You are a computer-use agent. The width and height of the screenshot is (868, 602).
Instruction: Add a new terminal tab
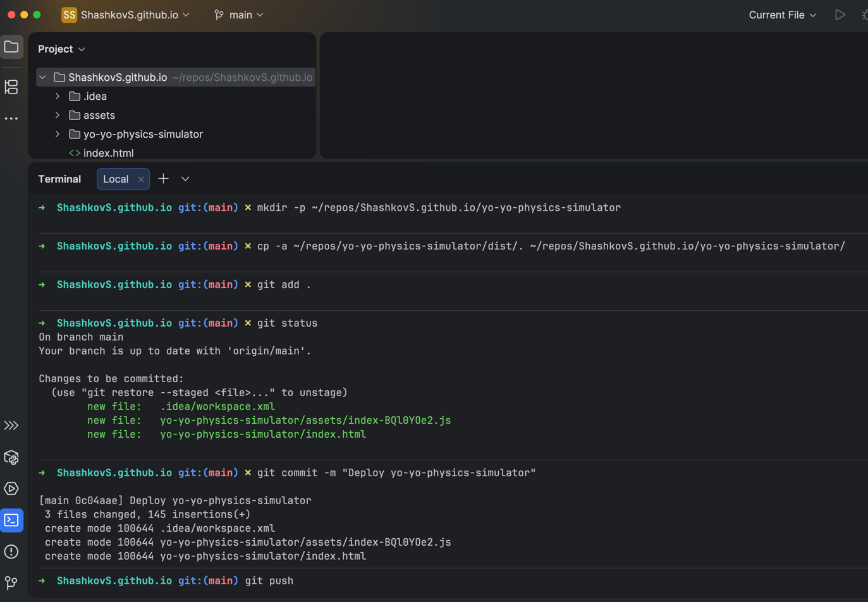coord(163,179)
